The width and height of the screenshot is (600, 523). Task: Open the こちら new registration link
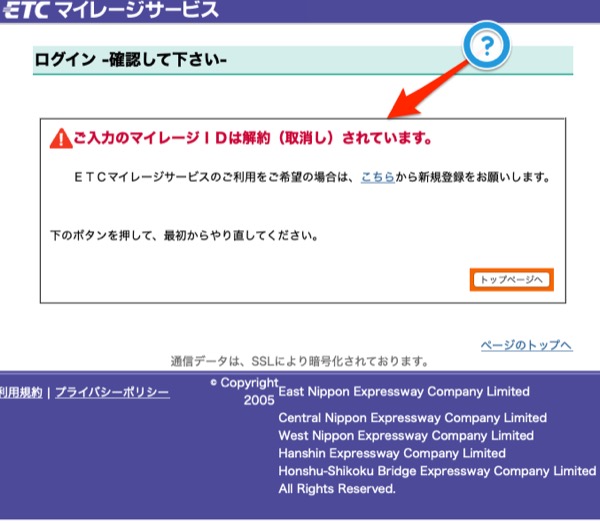[x=378, y=177]
